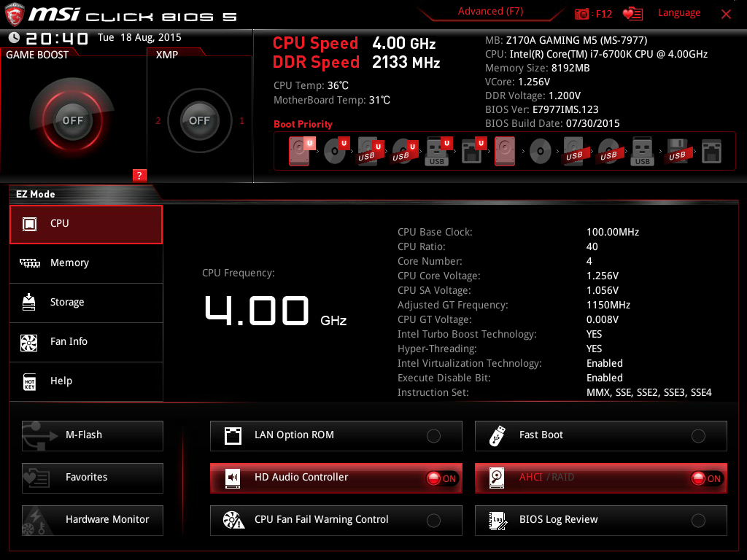The image size is (747, 560).
Task: Open favorites via the top heart icon
Action: coord(632,14)
